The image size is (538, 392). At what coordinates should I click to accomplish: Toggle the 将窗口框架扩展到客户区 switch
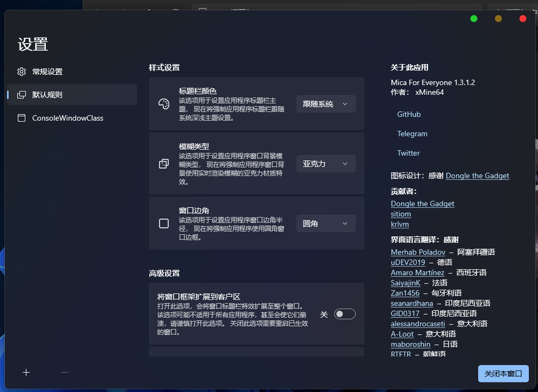click(344, 314)
